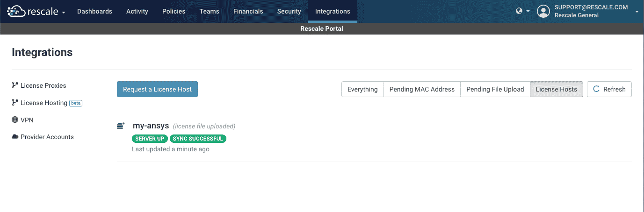This screenshot has width=644, height=212.
Task: Click the VPN globe icon
Action: click(15, 120)
